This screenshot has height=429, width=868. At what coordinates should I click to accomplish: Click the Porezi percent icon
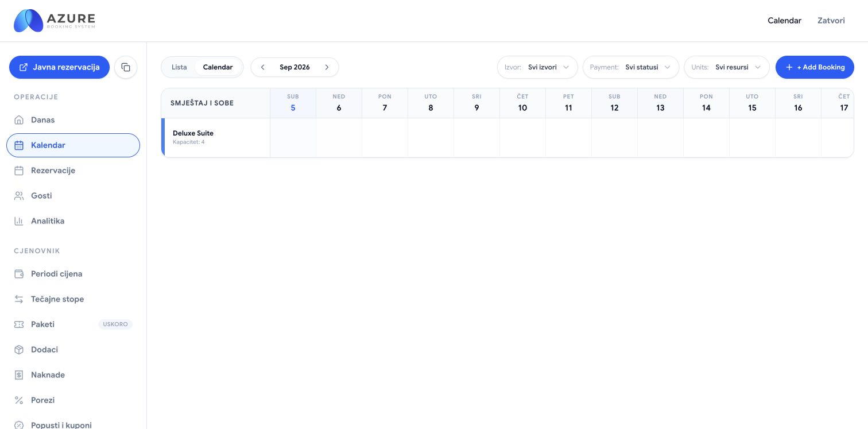point(19,400)
